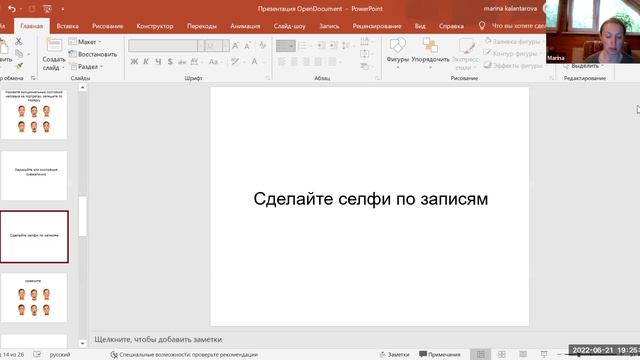Switch to Slide Sorter view icon
This screenshot has height=360, width=640.
tap(502, 354)
